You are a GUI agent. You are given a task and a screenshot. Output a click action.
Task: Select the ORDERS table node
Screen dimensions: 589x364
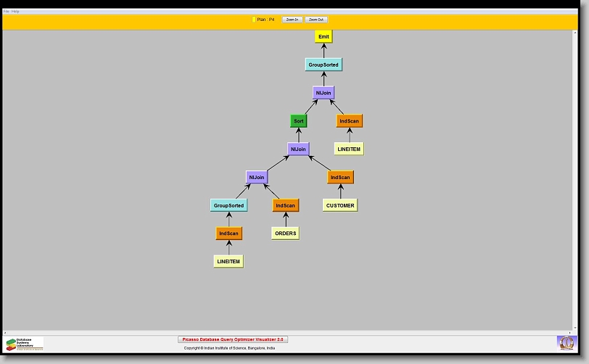tap(285, 233)
